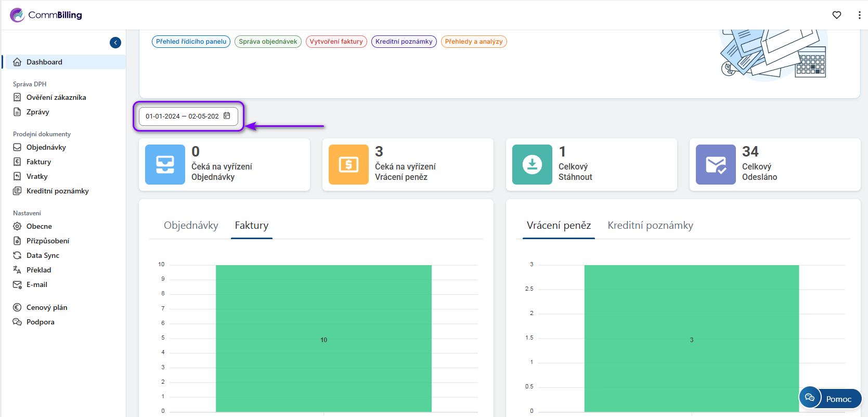Click the Vytvoření faktury tag

point(336,42)
